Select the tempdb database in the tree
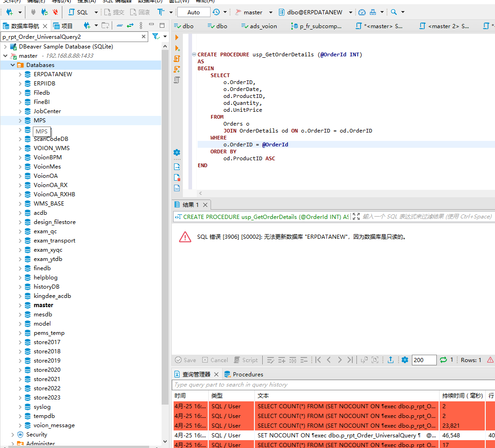This screenshot has height=448, width=495. click(x=44, y=416)
